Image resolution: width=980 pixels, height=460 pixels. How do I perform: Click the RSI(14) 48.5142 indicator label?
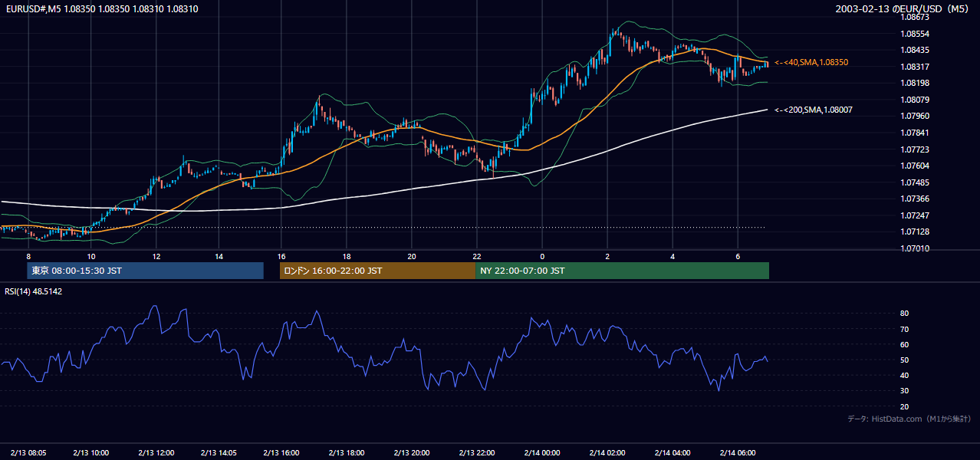pyautogui.click(x=34, y=291)
